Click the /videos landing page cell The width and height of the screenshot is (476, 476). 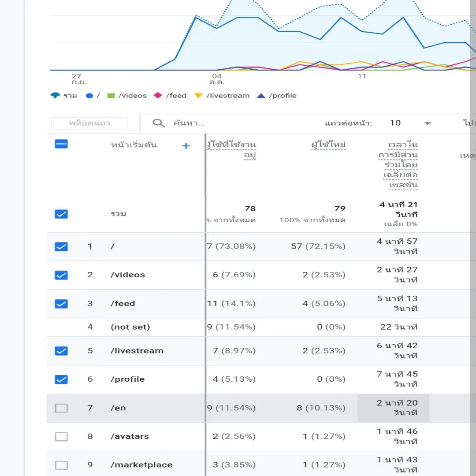(x=128, y=275)
